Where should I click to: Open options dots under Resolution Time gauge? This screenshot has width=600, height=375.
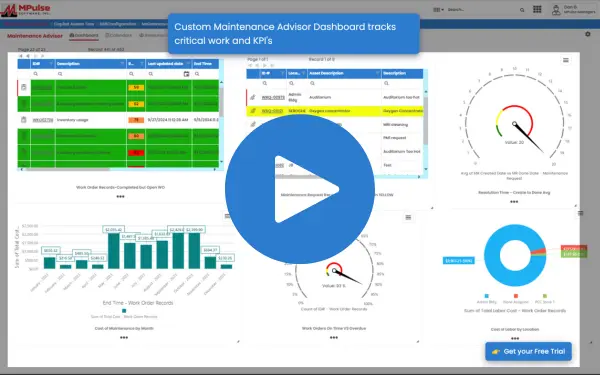[514, 202]
